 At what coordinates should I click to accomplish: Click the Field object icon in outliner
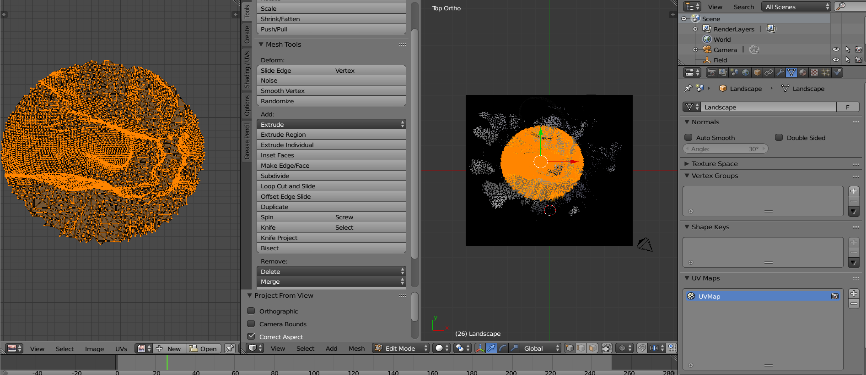(x=706, y=60)
